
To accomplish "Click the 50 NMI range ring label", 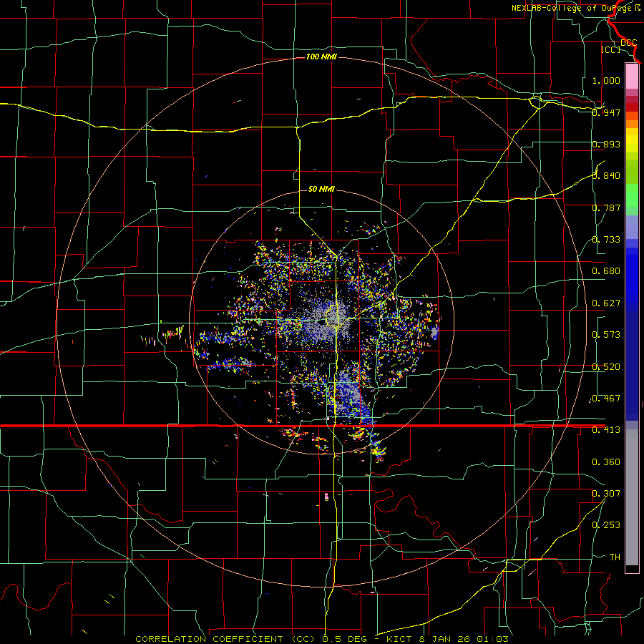I will pos(321,189).
